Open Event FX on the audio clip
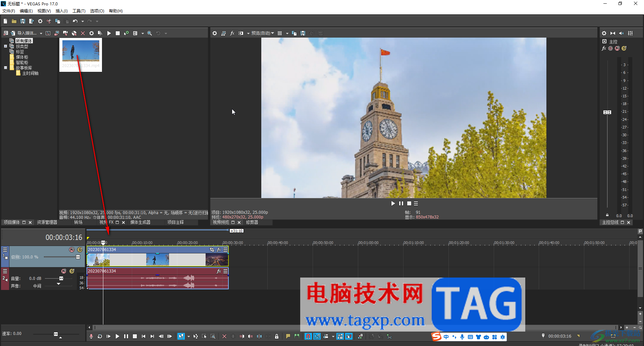The height and width of the screenshot is (346, 644). pos(219,271)
